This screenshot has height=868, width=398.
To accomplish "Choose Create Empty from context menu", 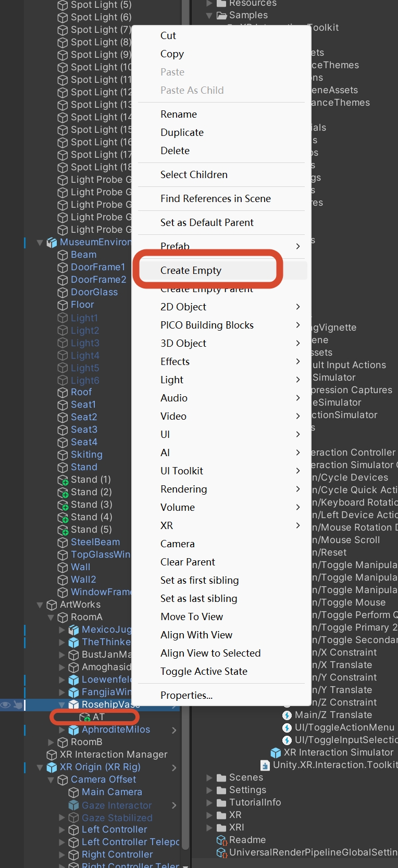I will coord(221,270).
